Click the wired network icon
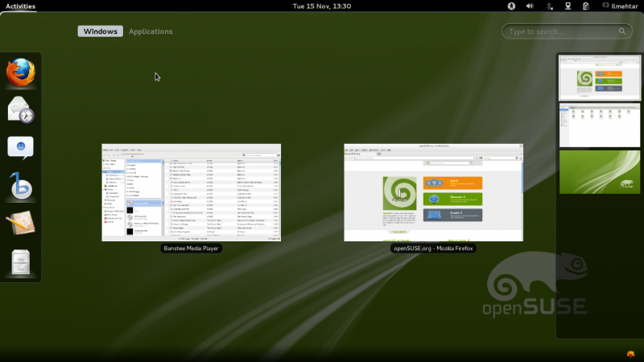The height and width of the screenshot is (362, 644). [x=568, y=6]
